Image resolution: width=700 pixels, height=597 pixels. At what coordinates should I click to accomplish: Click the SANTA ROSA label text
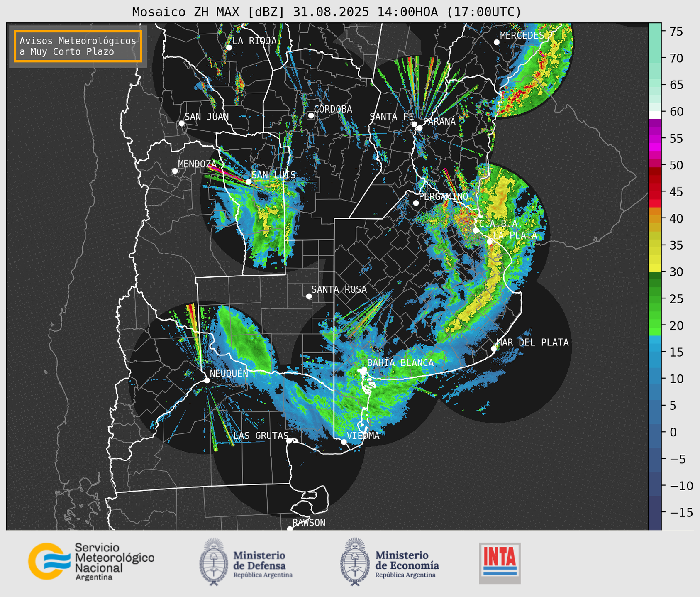tap(339, 289)
